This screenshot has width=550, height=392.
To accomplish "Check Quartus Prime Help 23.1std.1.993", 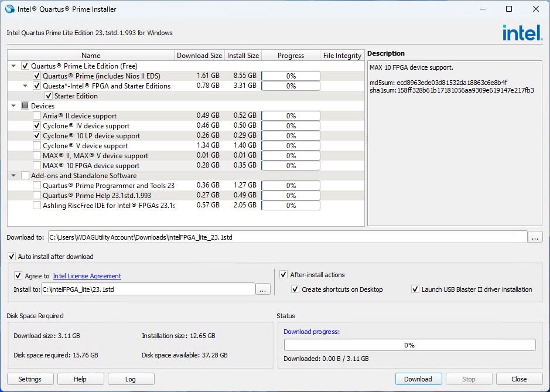I will pos(37,195).
